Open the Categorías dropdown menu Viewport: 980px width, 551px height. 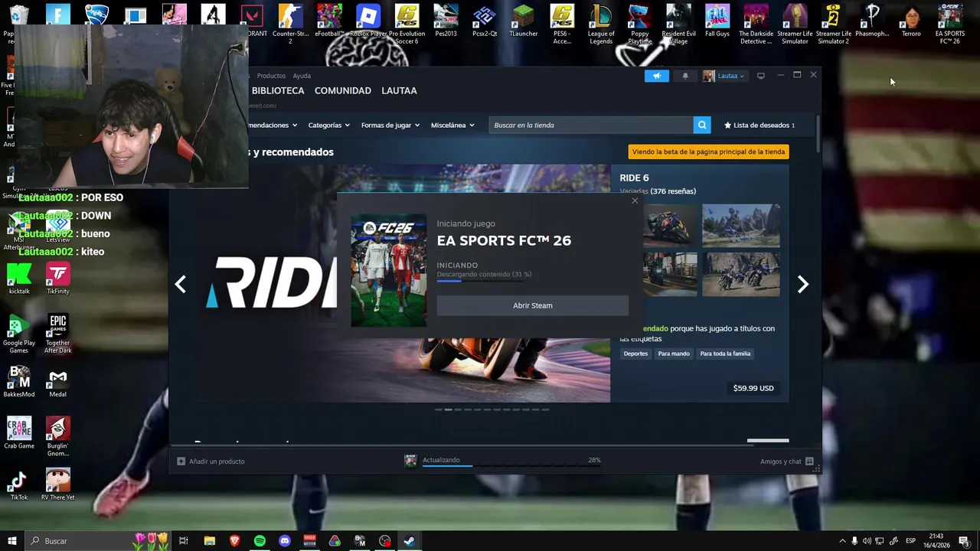(x=328, y=125)
